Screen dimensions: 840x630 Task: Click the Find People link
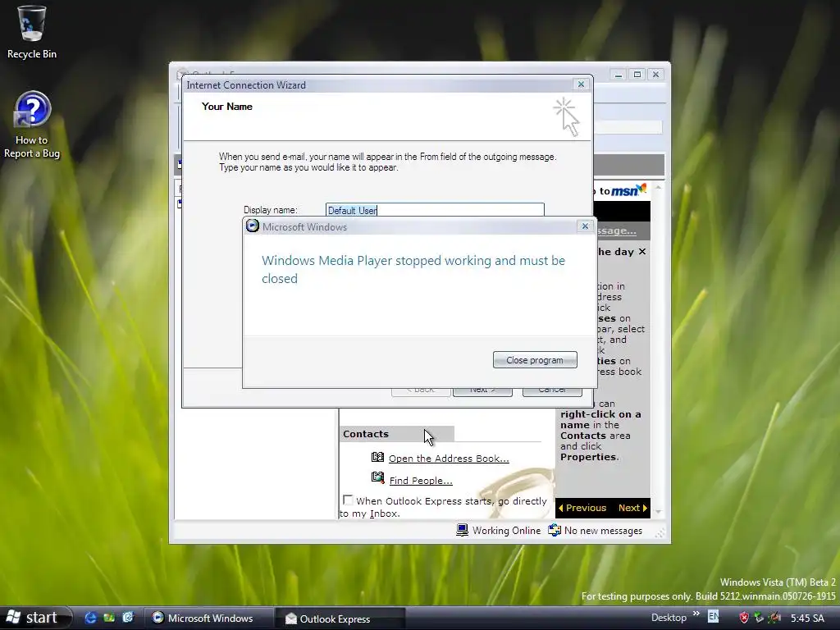421,481
